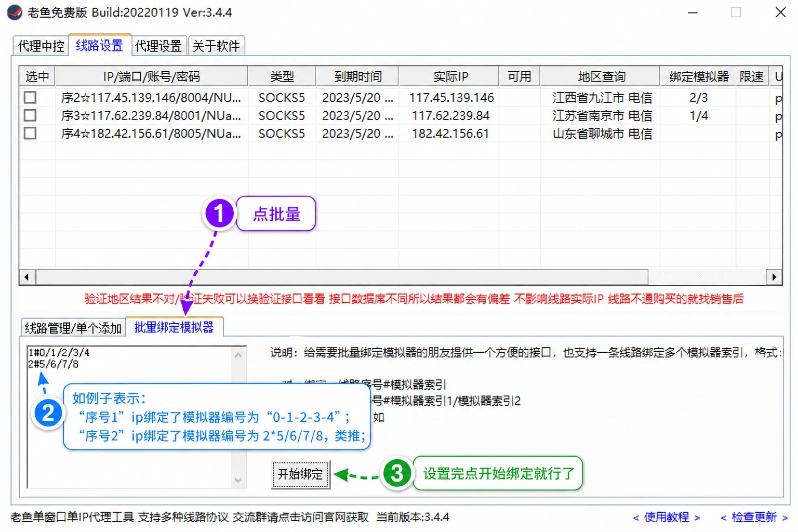Image resolution: width=798 pixels, height=532 pixels.
Task: Switch to the 代理中控 tab
Action: click(x=41, y=46)
